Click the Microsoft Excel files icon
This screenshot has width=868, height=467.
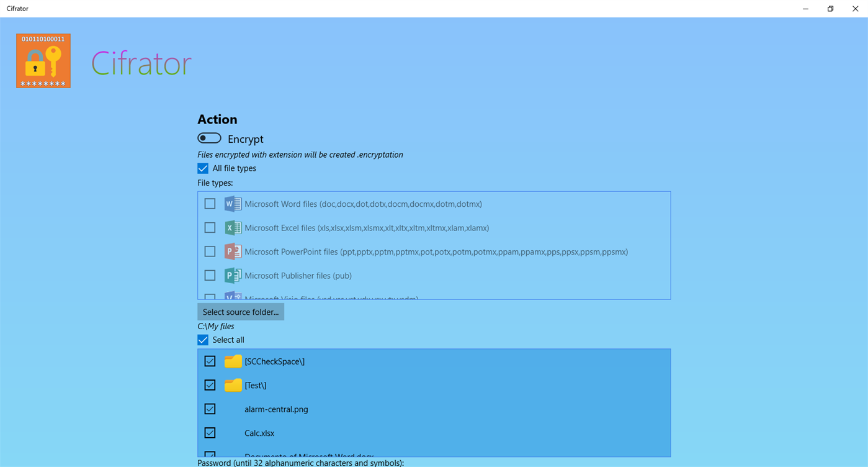[x=232, y=227]
